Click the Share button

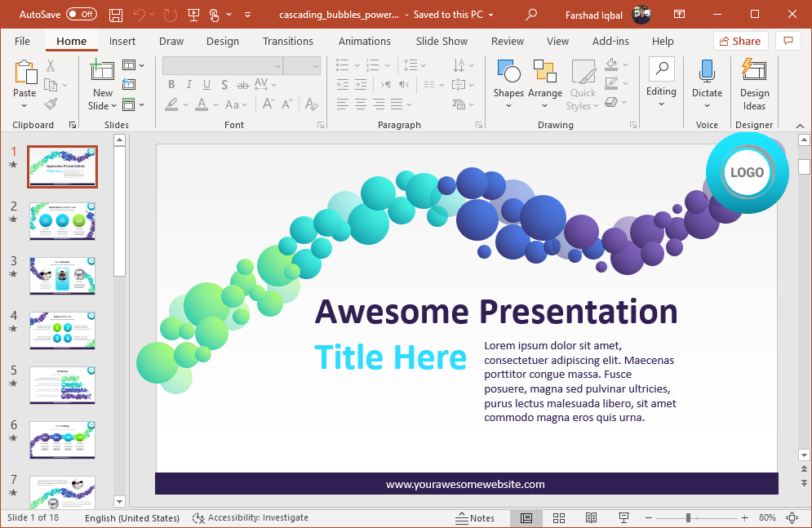(740, 41)
